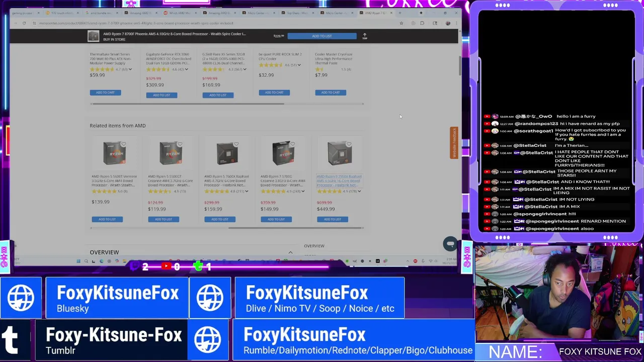
Task: Jump to top with the TOP arrow
Action: click(x=365, y=36)
